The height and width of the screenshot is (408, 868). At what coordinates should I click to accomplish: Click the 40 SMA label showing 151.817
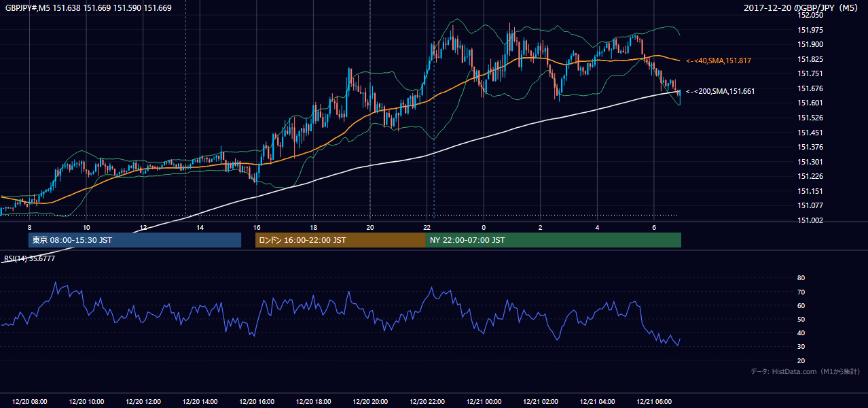[719, 61]
